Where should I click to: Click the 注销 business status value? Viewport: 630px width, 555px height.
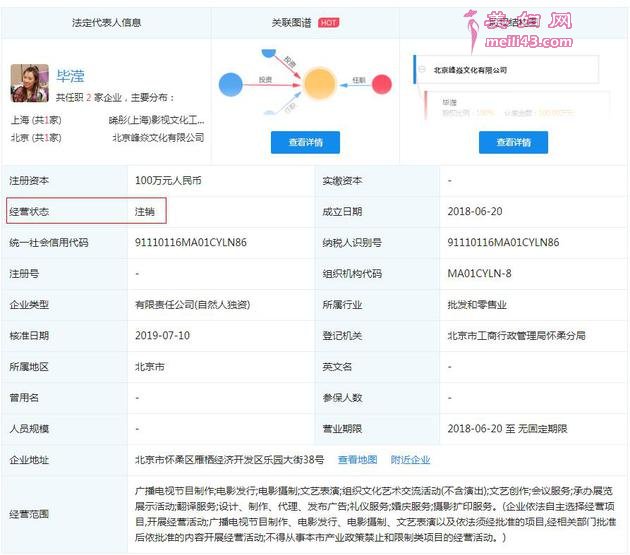(x=145, y=211)
